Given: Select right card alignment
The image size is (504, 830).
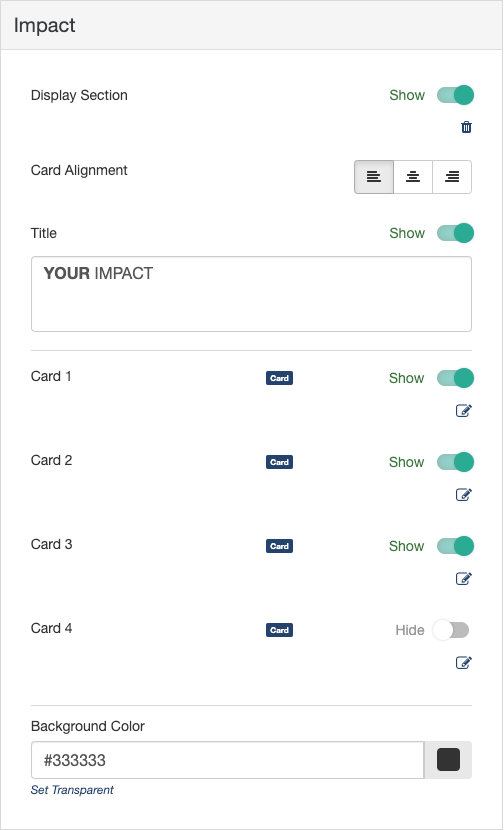Looking at the screenshot, I should (x=452, y=177).
